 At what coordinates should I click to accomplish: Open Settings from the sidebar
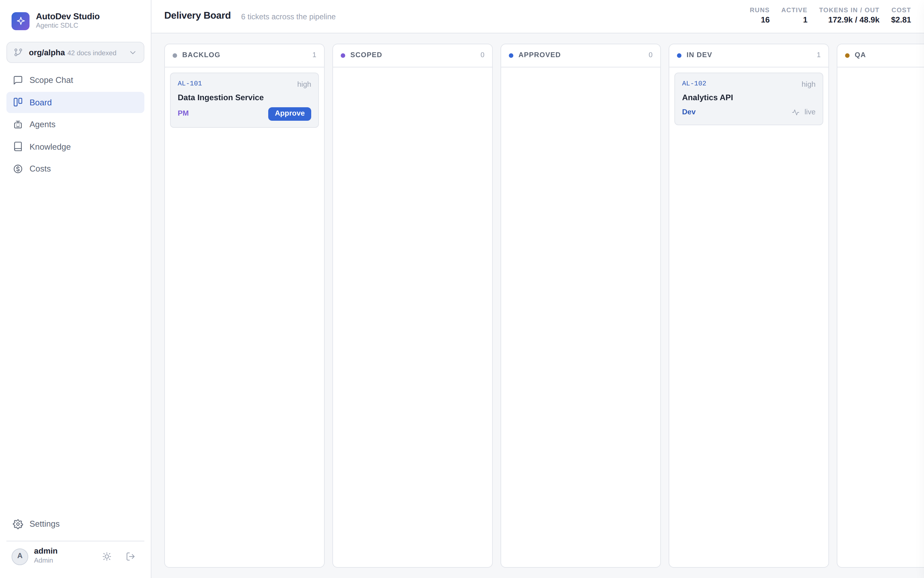75,524
